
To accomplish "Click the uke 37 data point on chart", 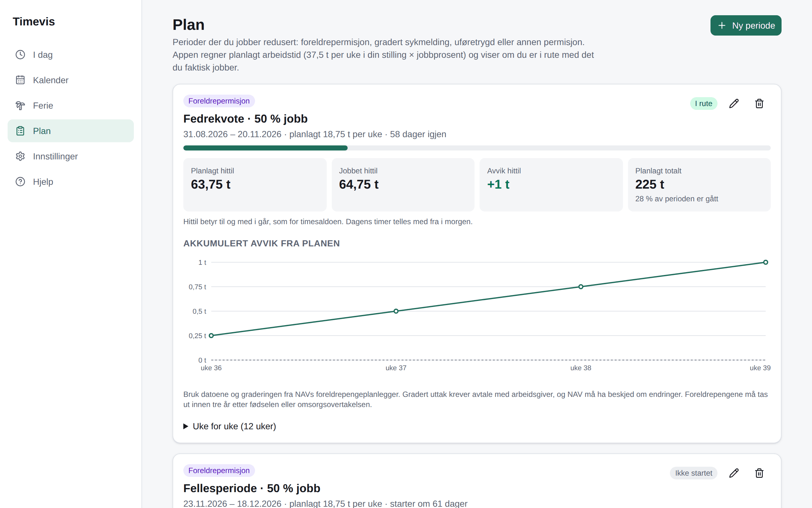I will (x=396, y=311).
